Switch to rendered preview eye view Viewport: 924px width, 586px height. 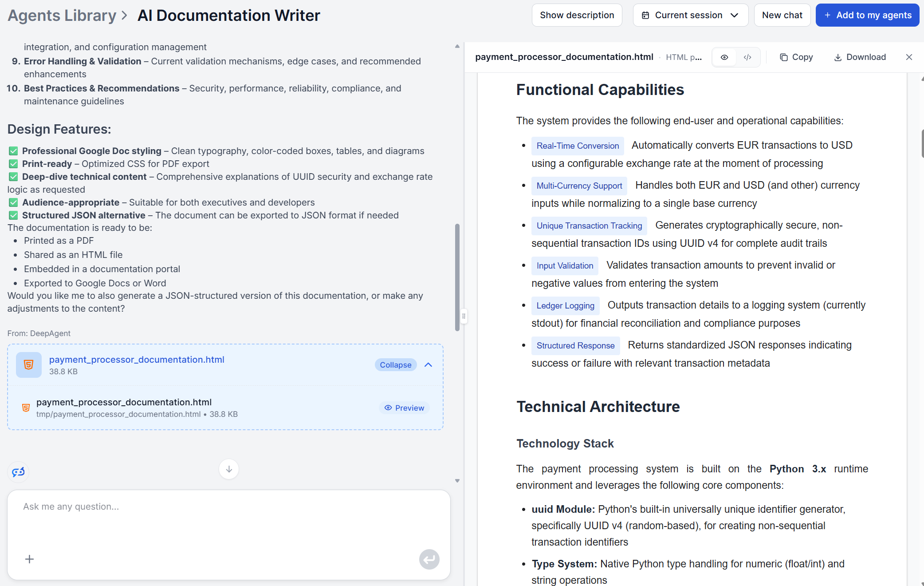click(x=724, y=57)
